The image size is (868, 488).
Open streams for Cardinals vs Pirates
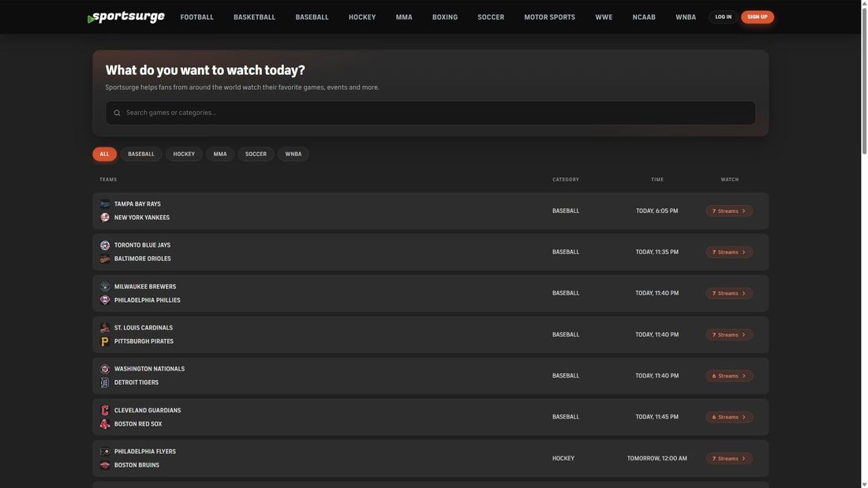coord(729,335)
